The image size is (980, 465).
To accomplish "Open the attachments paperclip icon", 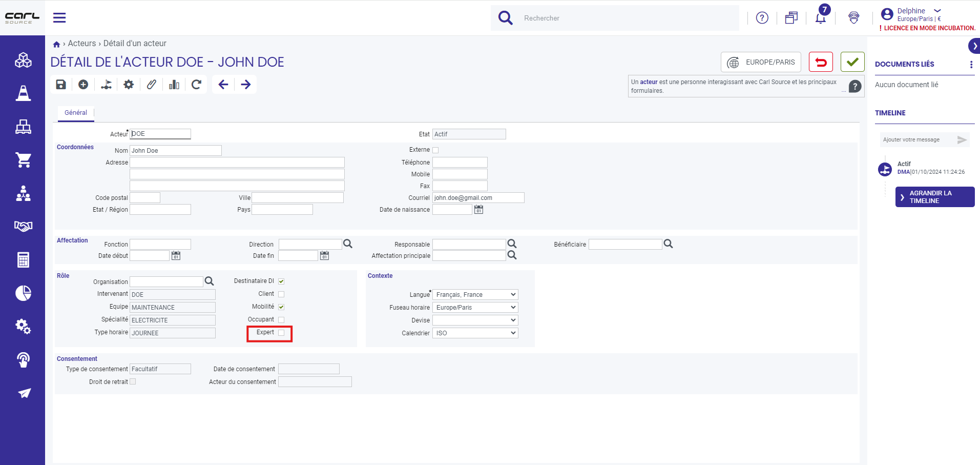I will click(x=151, y=85).
